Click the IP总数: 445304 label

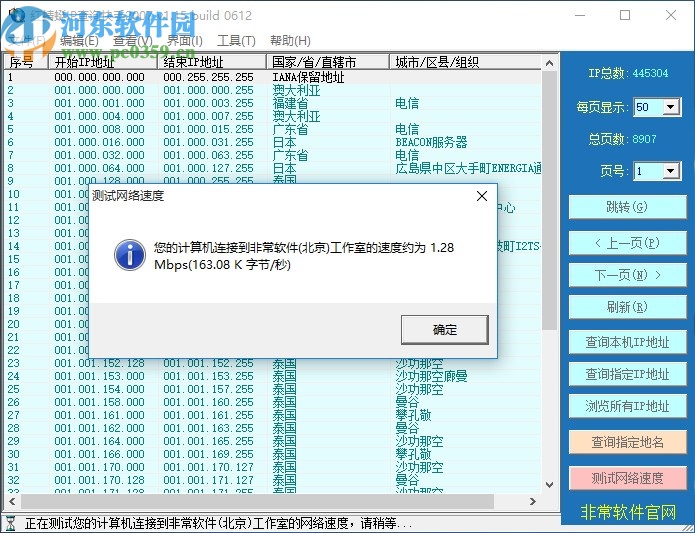(628, 73)
